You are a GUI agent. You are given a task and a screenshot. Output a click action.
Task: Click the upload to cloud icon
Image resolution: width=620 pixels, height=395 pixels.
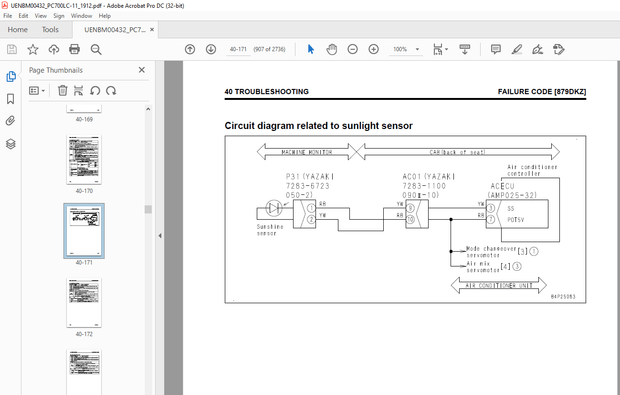(54, 49)
